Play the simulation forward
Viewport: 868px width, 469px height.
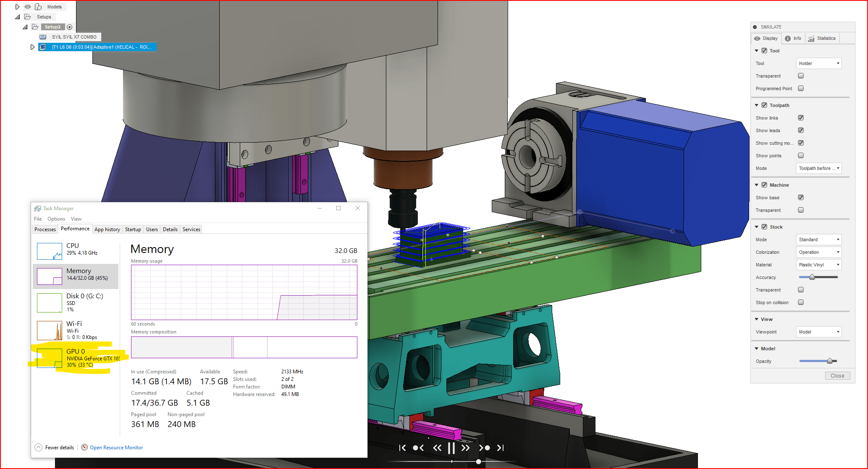coord(465,448)
